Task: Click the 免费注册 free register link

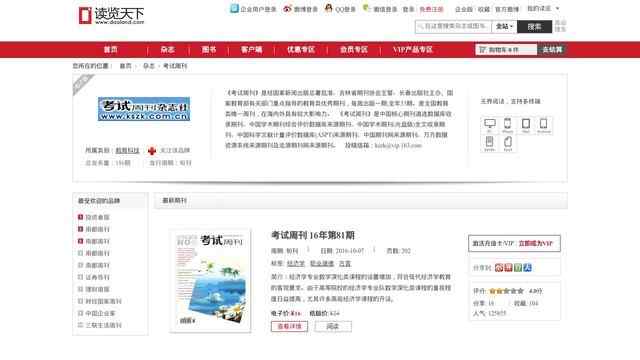Action: point(431,9)
